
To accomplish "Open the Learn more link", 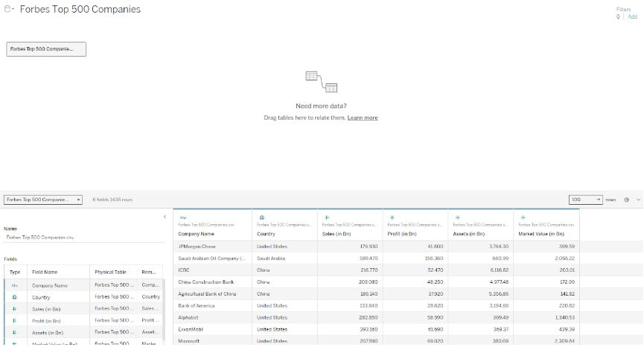I will 363,118.
